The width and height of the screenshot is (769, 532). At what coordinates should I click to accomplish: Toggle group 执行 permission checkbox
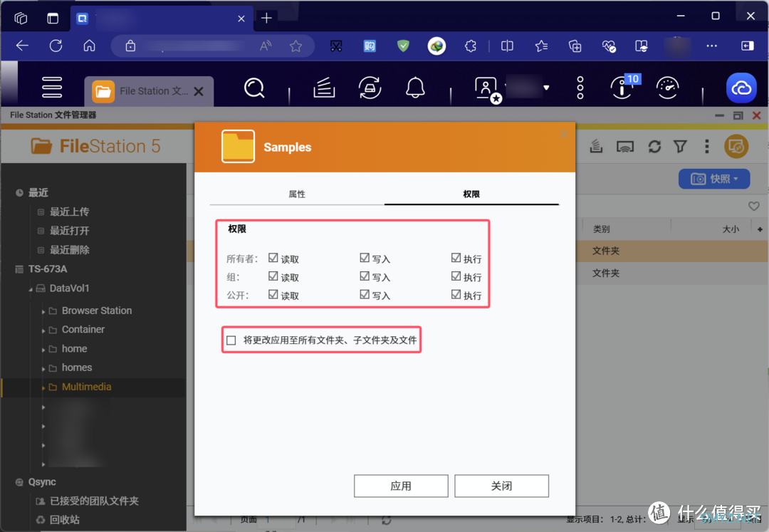(456, 276)
